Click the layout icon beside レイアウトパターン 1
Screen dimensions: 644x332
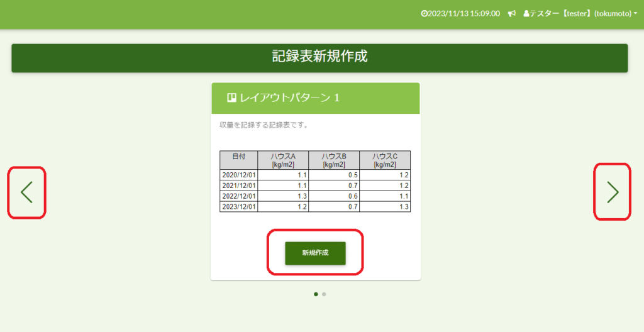231,98
